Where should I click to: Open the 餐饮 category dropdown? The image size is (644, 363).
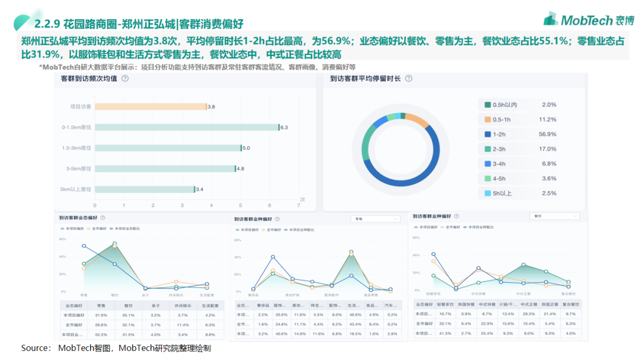point(554,216)
